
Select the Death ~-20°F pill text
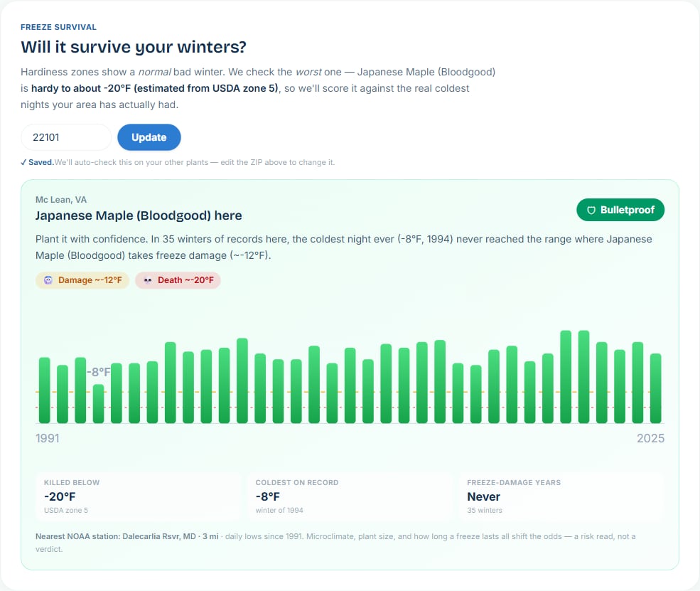tap(185, 280)
